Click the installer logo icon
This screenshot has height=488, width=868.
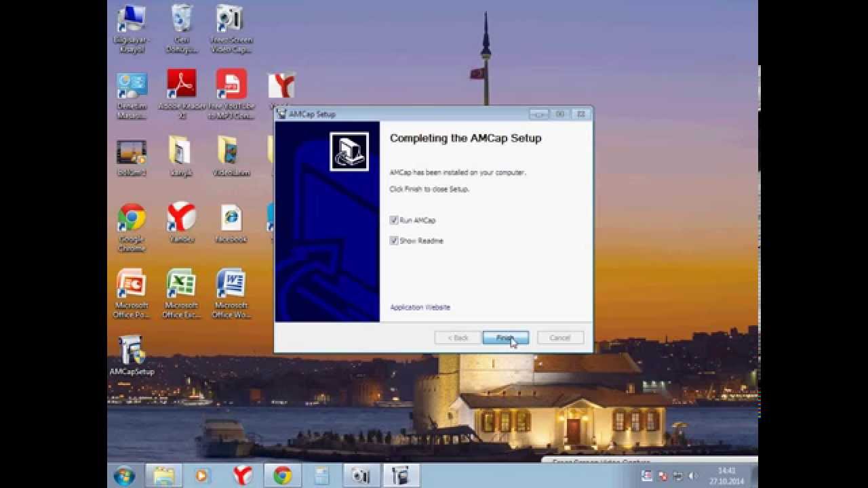coord(349,151)
